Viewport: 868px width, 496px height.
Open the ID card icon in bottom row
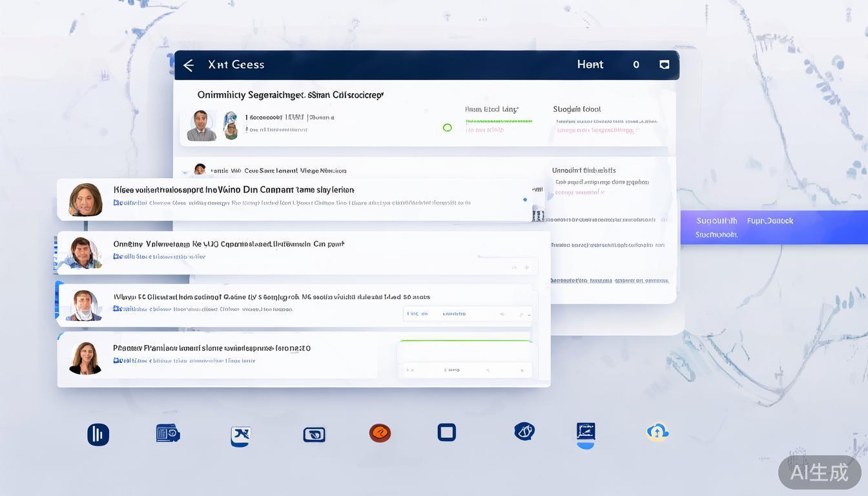tap(168, 433)
